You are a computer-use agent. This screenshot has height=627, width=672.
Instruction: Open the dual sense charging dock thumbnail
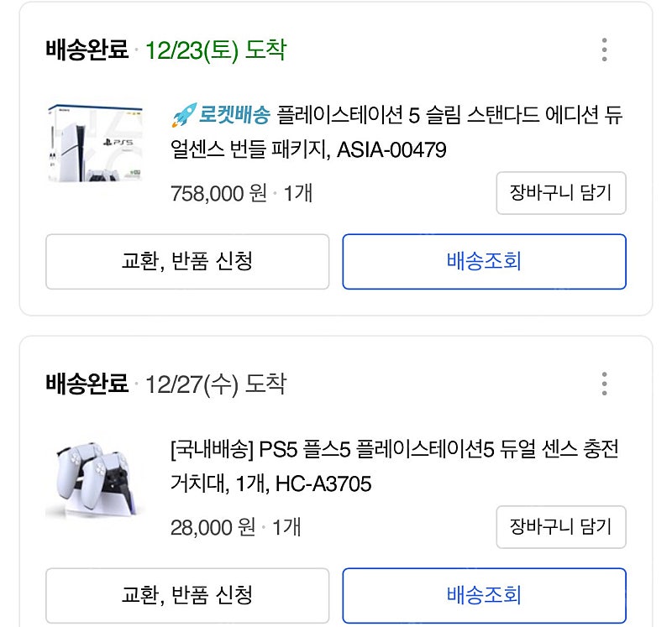95,478
